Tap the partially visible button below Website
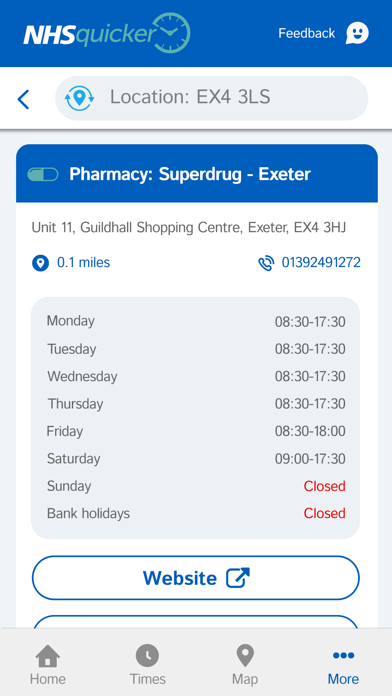Image resolution: width=392 pixels, height=696 pixels. point(195,621)
